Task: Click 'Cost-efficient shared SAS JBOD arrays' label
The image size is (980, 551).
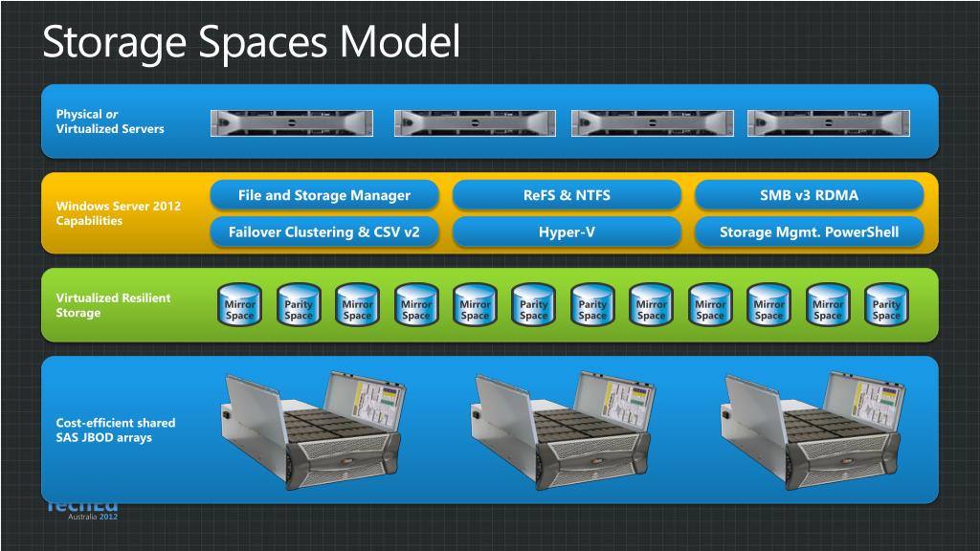Action: coord(116,430)
